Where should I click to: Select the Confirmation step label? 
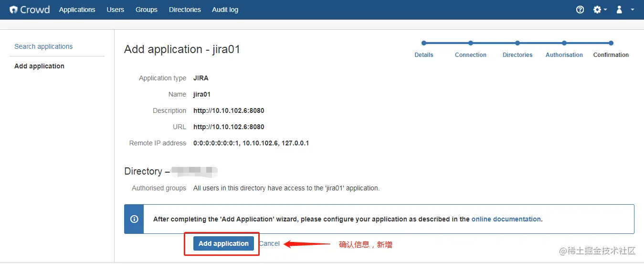point(611,55)
